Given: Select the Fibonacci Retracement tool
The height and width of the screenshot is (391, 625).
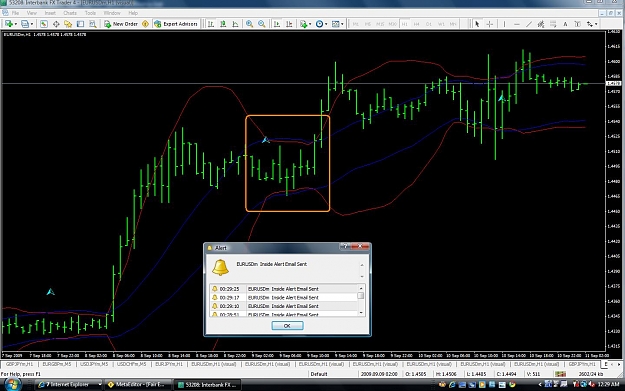Looking at the screenshot, I should pos(553,24).
